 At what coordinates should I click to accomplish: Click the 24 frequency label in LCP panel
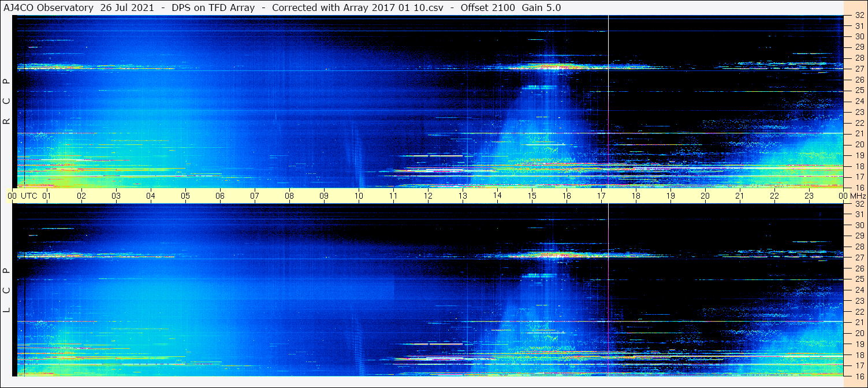pyautogui.click(x=859, y=290)
